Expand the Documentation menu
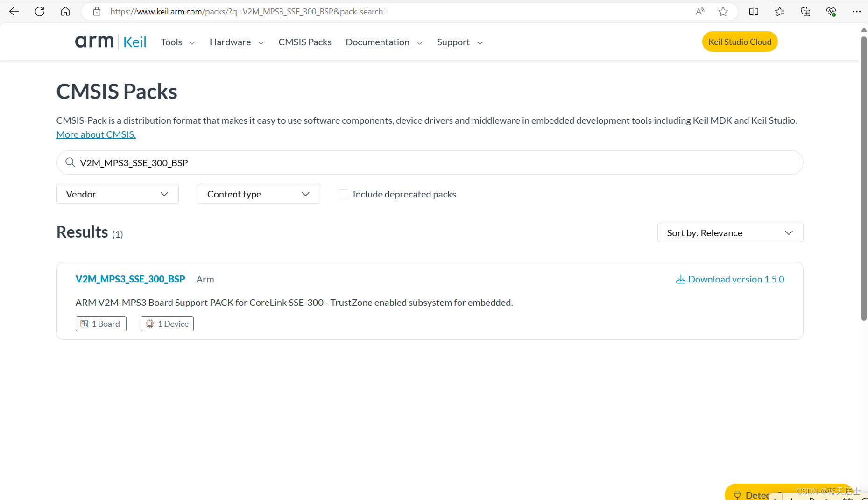 [x=384, y=42]
